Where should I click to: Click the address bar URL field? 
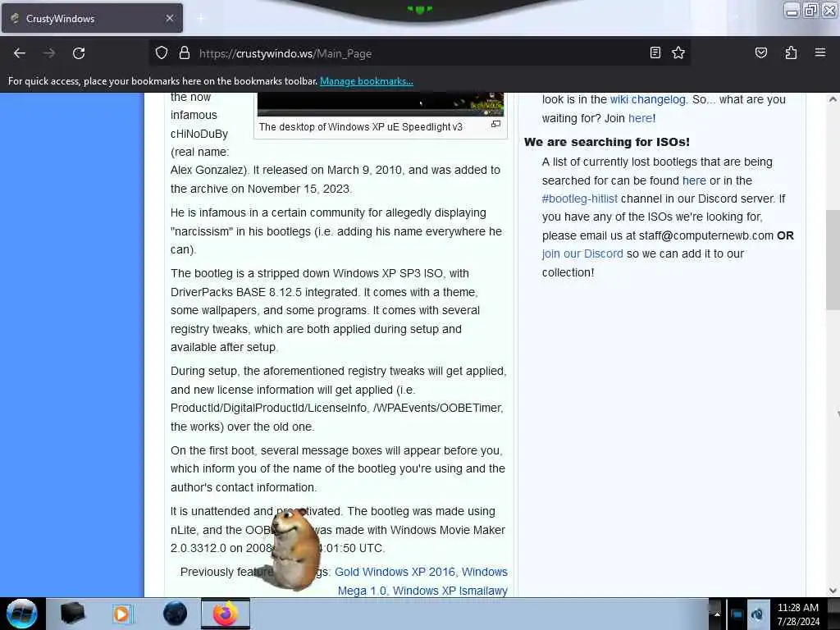(418, 53)
